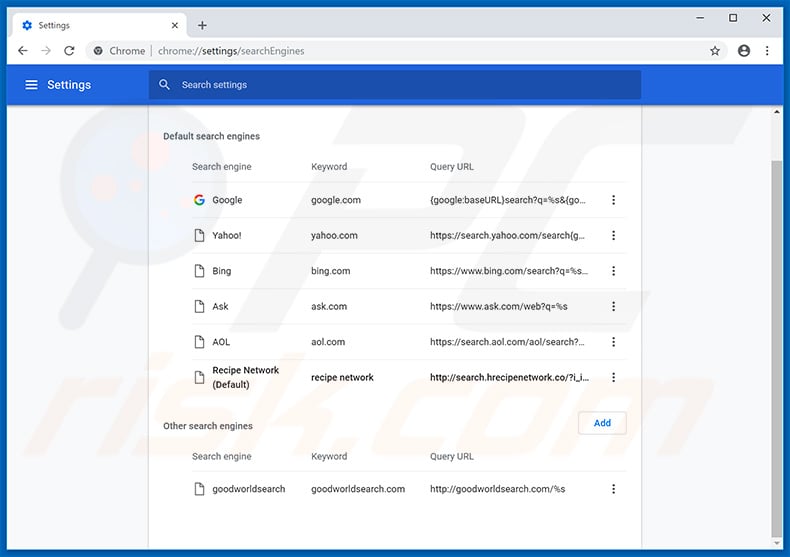
Task: Click the search.hrecipenetwork.co query URL
Action: pyautogui.click(x=509, y=377)
